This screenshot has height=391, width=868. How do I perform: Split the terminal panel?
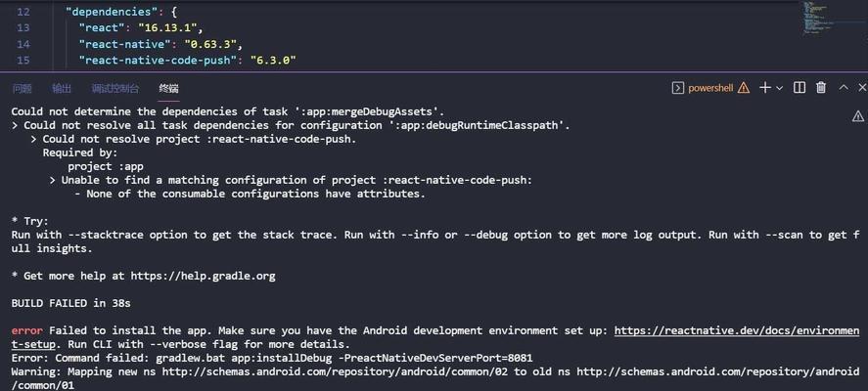(x=799, y=88)
